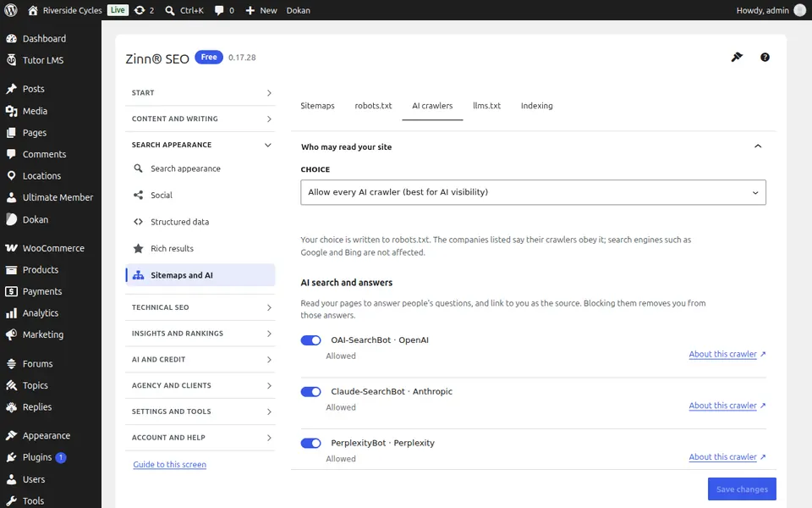The image size is (812, 508).
Task: Open the AI crawler choice dropdown
Action: [533, 192]
